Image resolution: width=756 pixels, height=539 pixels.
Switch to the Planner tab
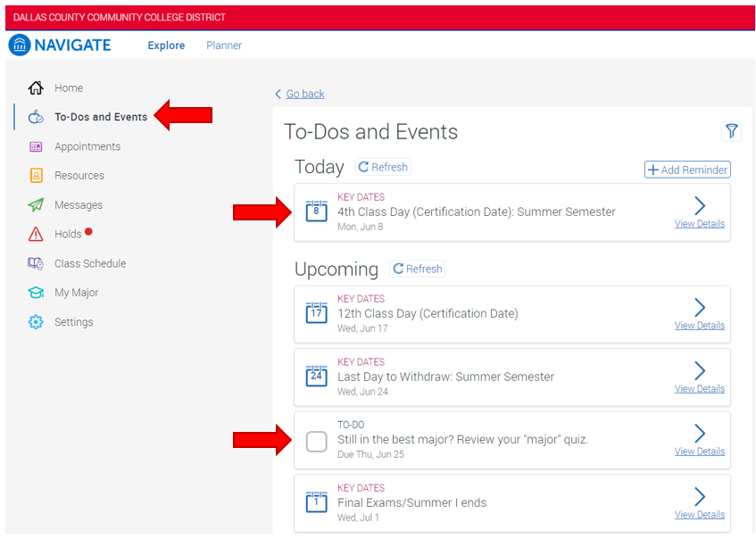pyautogui.click(x=224, y=45)
